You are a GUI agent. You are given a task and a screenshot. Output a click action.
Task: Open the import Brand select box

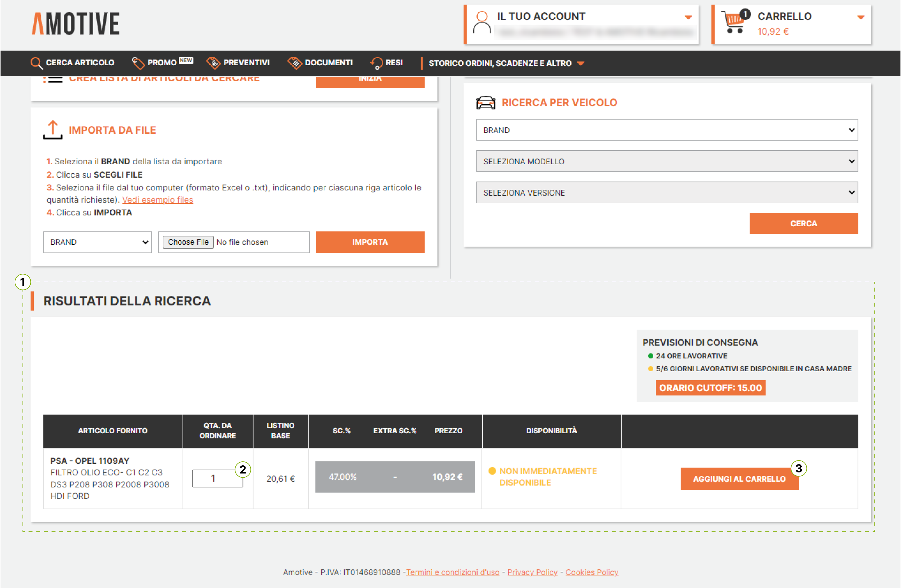pyautogui.click(x=97, y=242)
